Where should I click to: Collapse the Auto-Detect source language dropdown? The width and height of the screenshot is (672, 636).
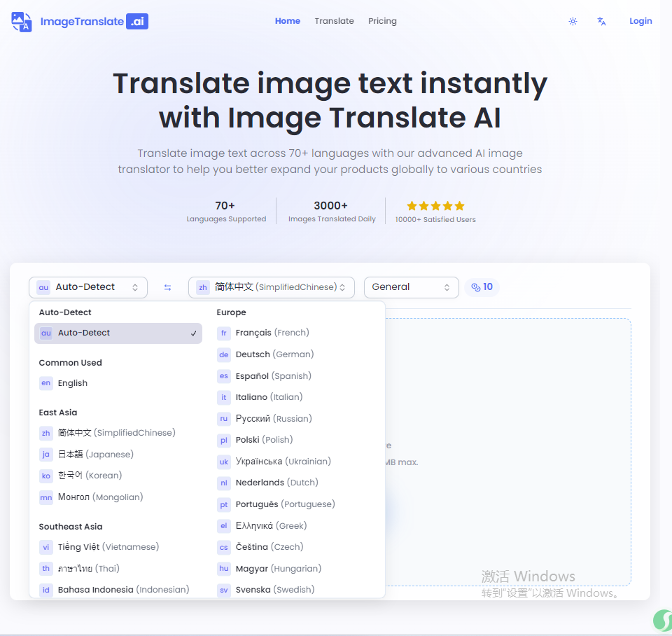[88, 287]
